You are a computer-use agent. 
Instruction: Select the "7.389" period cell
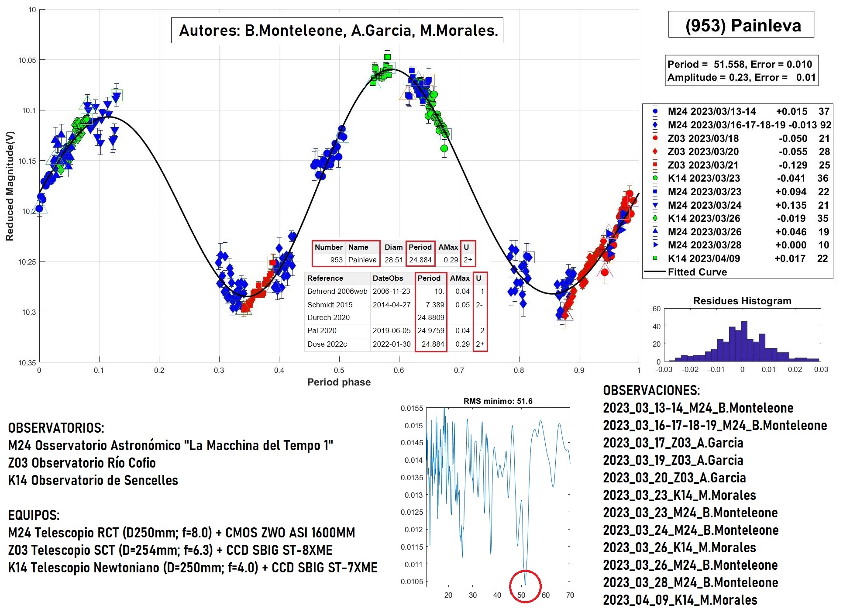coord(431,305)
